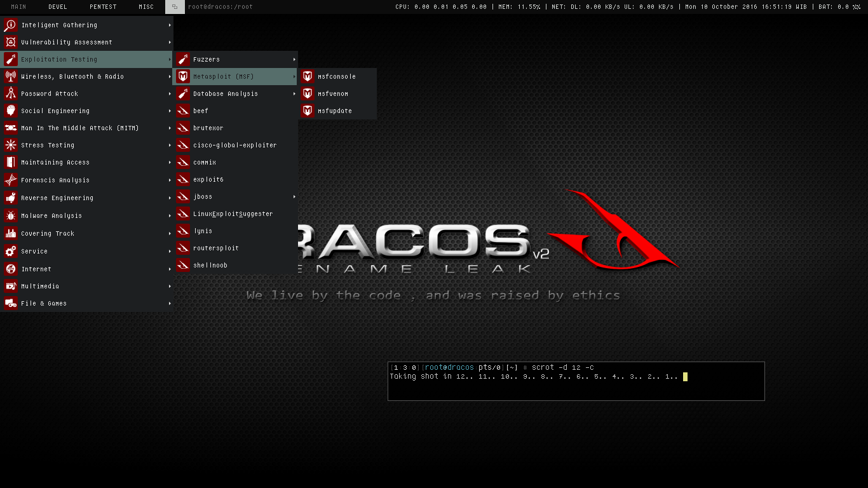The height and width of the screenshot is (488, 868).
Task: Switch to the DEVEL workspace tab
Action: tap(58, 7)
